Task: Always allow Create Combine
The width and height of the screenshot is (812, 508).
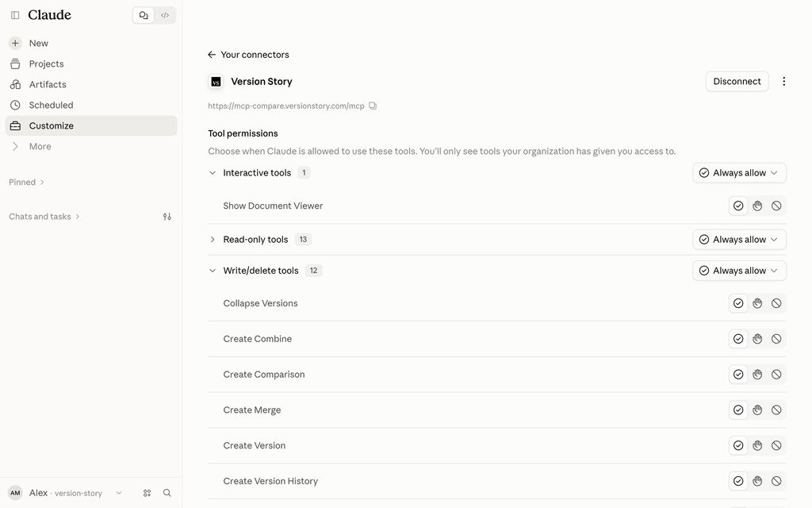Action: 738,339
